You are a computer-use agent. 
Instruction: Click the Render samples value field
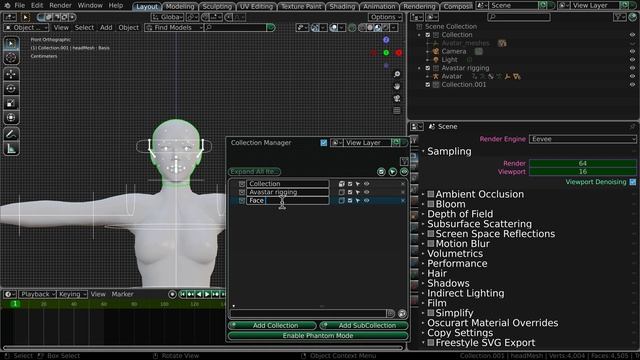click(582, 163)
